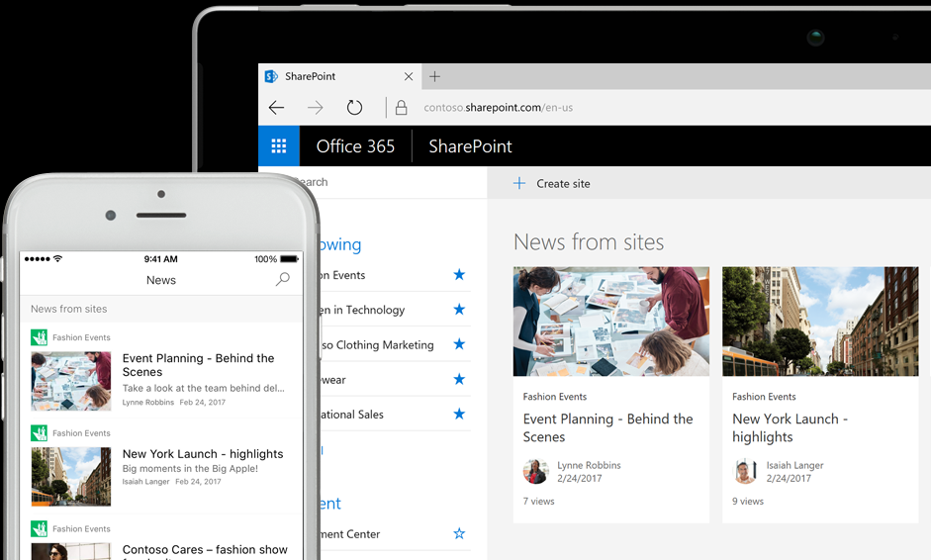Click the plus icon beside Create site

[519, 183]
